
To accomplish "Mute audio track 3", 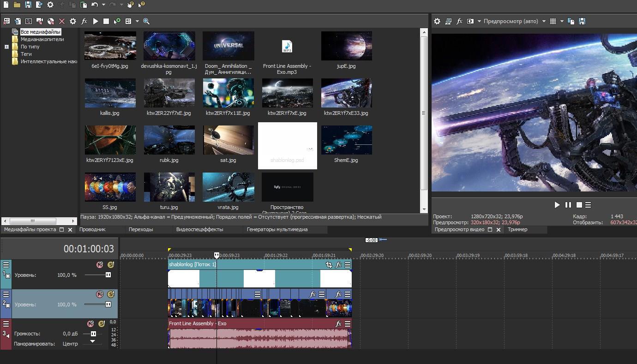I will (90, 324).
